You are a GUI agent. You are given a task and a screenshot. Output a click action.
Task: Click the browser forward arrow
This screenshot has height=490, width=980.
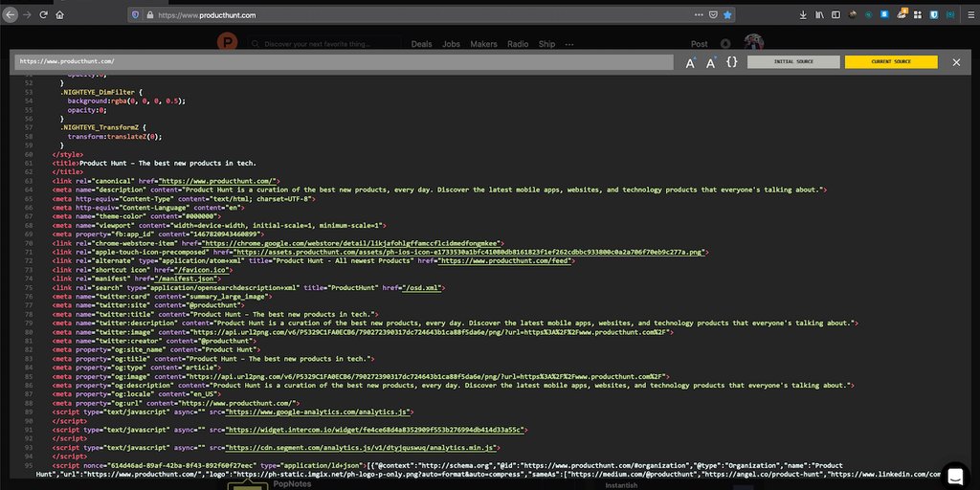pyautogui.click(x=27, y=14)
